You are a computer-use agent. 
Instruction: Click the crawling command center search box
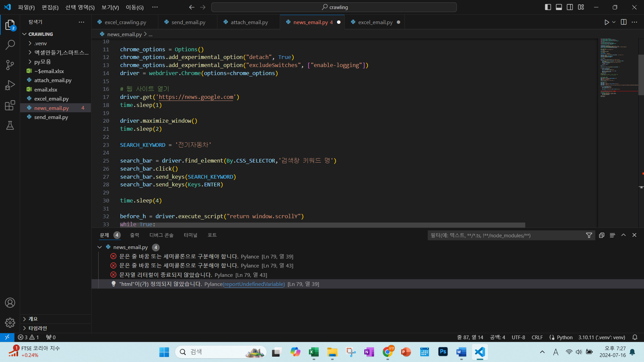[x=334, y=7]
